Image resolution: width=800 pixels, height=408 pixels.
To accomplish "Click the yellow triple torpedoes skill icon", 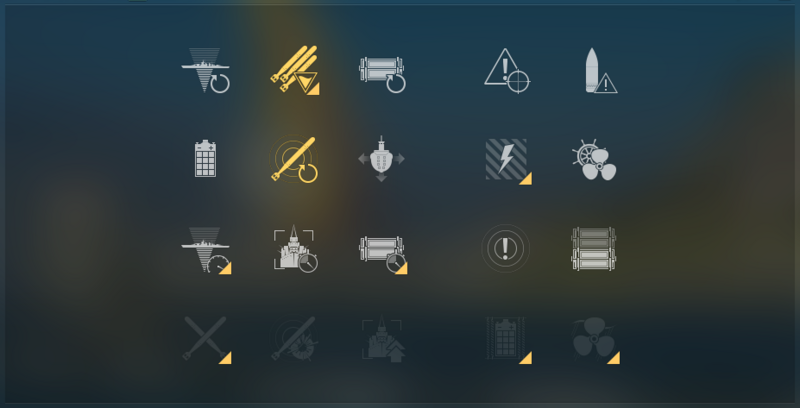I will click(295, 70).
